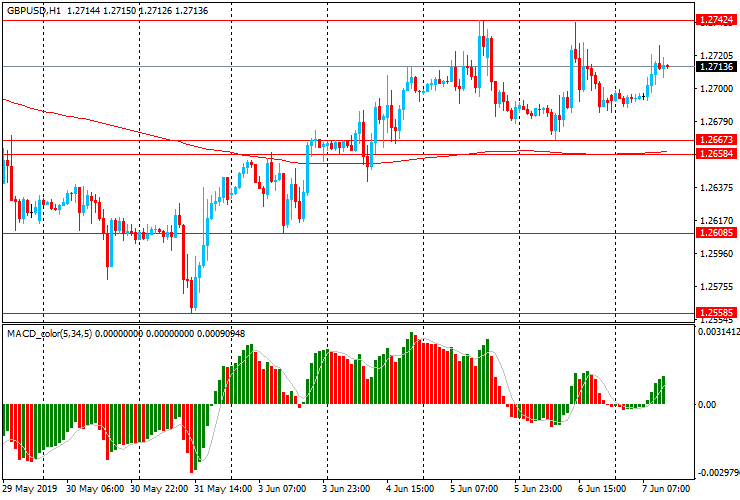This screenshot has width=740, height=500.
Task: Select the 1.26085 red price label
Action: [716, 233]
